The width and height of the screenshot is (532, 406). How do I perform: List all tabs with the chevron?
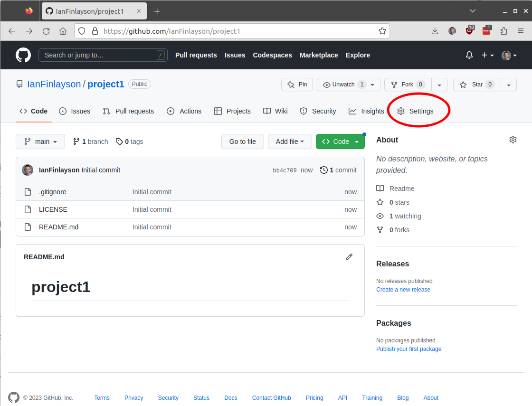click(x=472, y=11)
